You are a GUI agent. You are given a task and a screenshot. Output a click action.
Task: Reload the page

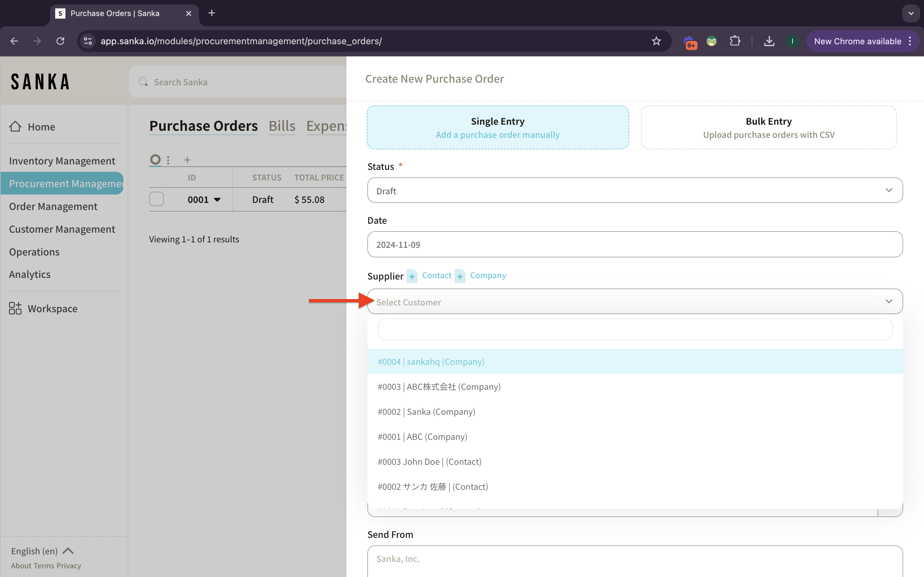coord(60,41)
